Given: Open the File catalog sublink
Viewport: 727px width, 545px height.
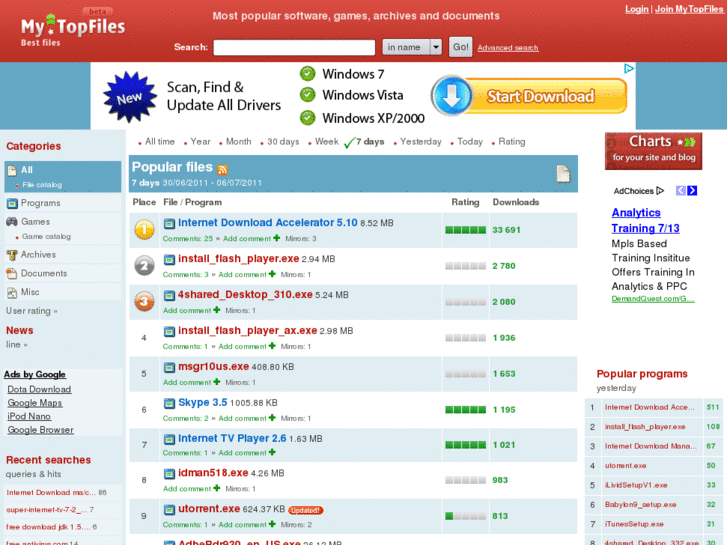Looking at the screenshot, I should coord(42,185).
